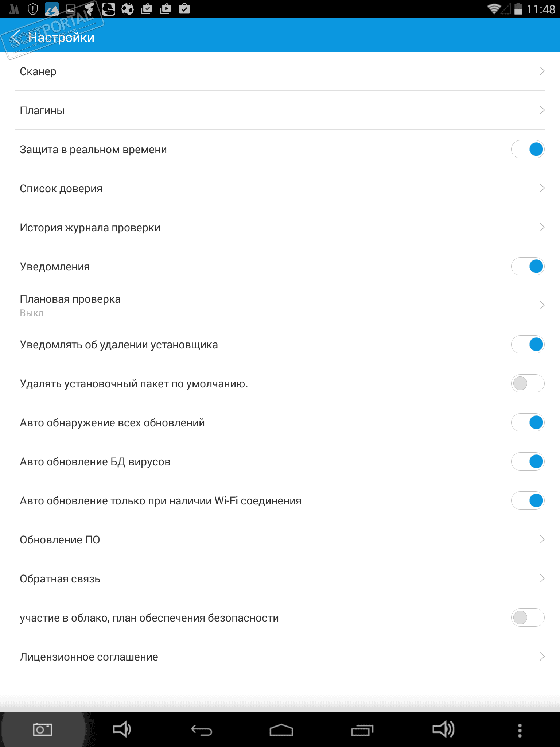The image size is (560, 747).
Task: Tap the Android home button
Action: (x=281, y=730)
